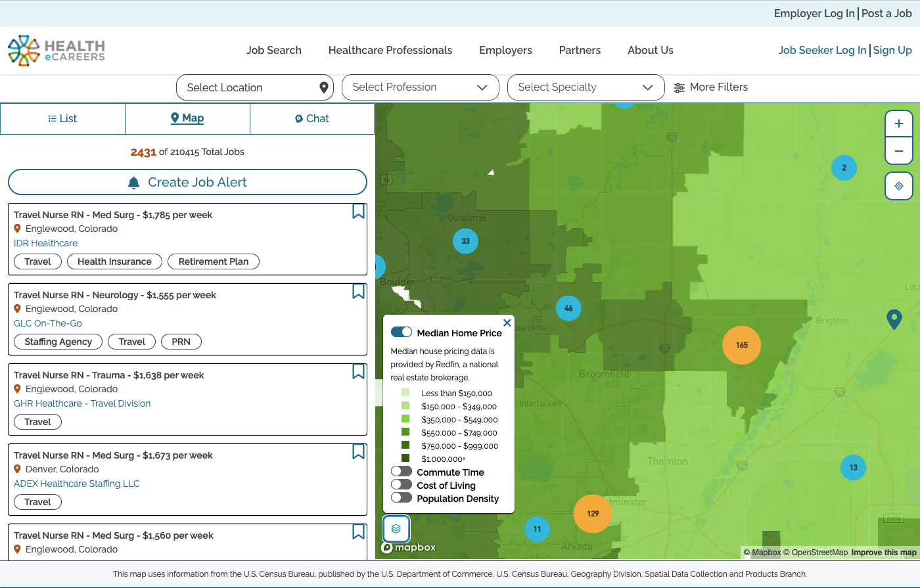The width and height of the screenshot is (920, 588).
Task: Open GLC On-The-Go employer link
Action: 48,323
